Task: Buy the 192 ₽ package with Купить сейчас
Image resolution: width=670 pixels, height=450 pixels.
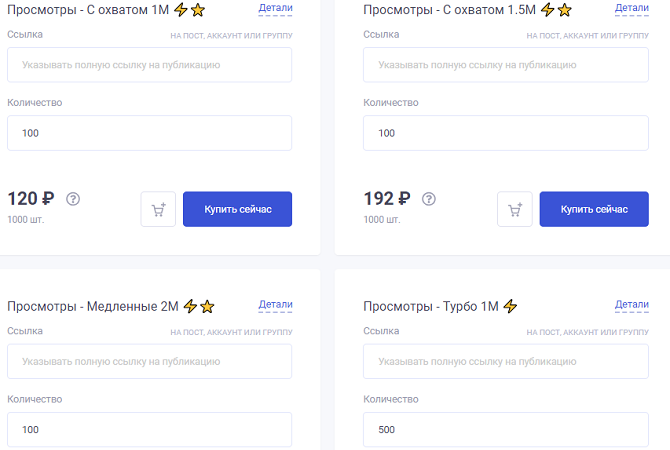Action: [x=594, y=209]
